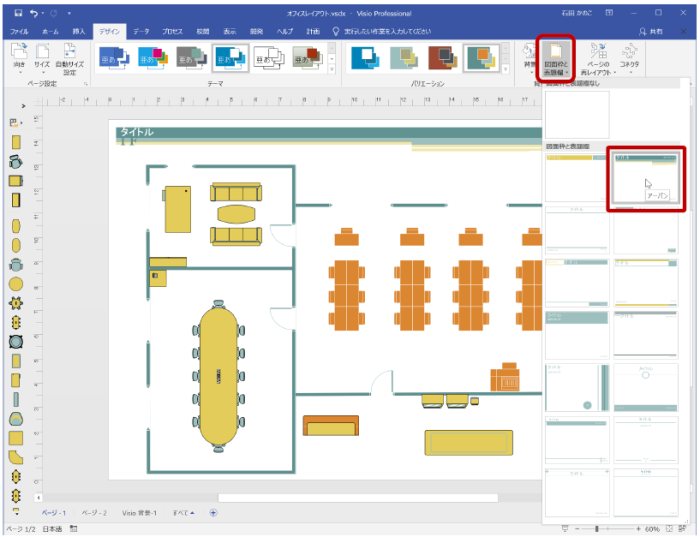The width and height of the screenshot is (700, 537).
Task: Select the blank no-border title block thumbnail
Action: pyautogui.click(x=577, y=115)
